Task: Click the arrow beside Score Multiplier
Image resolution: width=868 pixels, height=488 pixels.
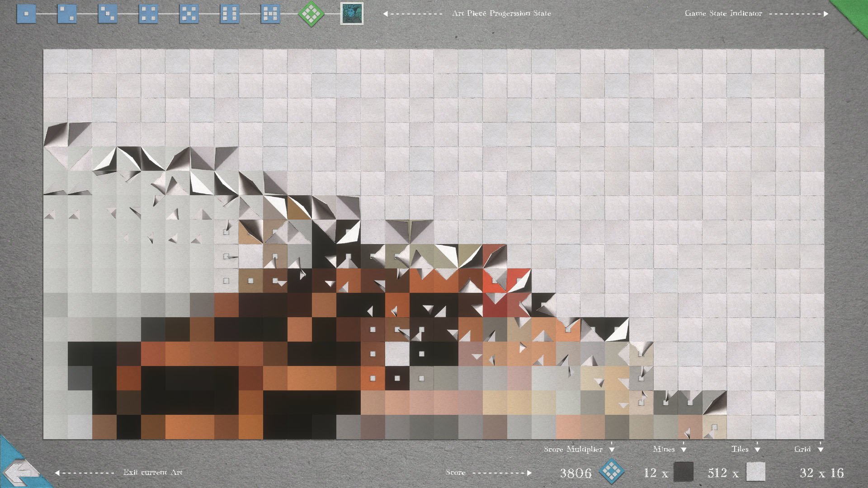Action: coord(612,450)
